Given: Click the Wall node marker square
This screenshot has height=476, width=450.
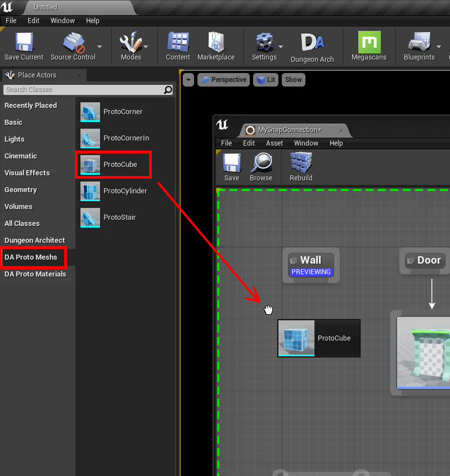Looking at the screenshot, I should [x=293, y=260].
